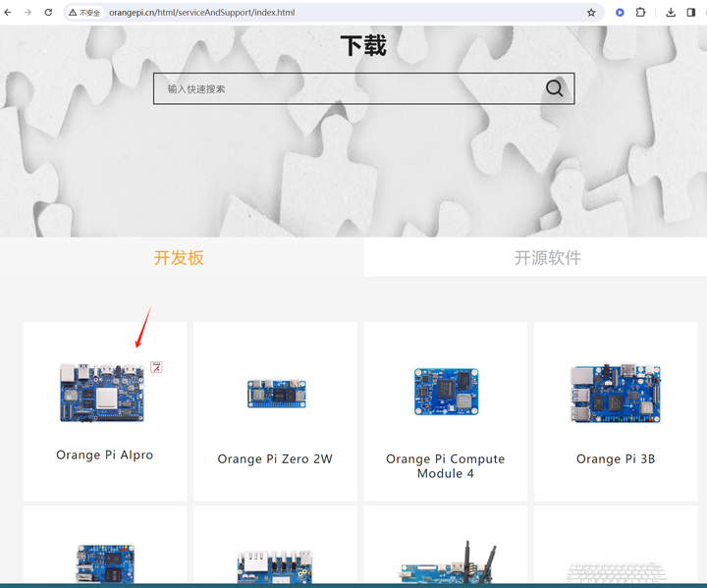Screen dimensions: 707x588
Task: Click the Orange Pi Compute Module 4 label
Action: (x=446, y=466)
